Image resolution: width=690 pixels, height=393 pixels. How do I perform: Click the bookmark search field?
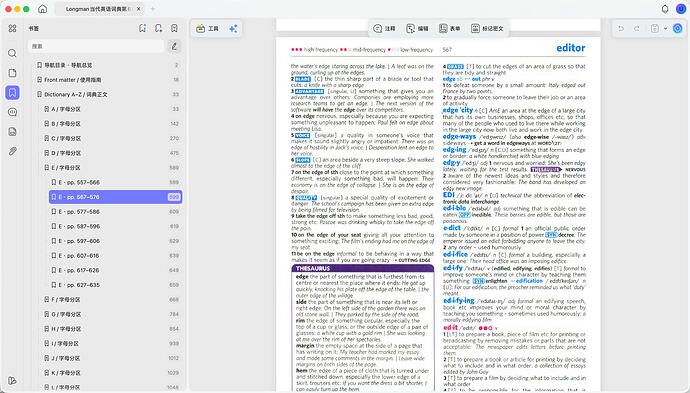click(x=96, y=46)
